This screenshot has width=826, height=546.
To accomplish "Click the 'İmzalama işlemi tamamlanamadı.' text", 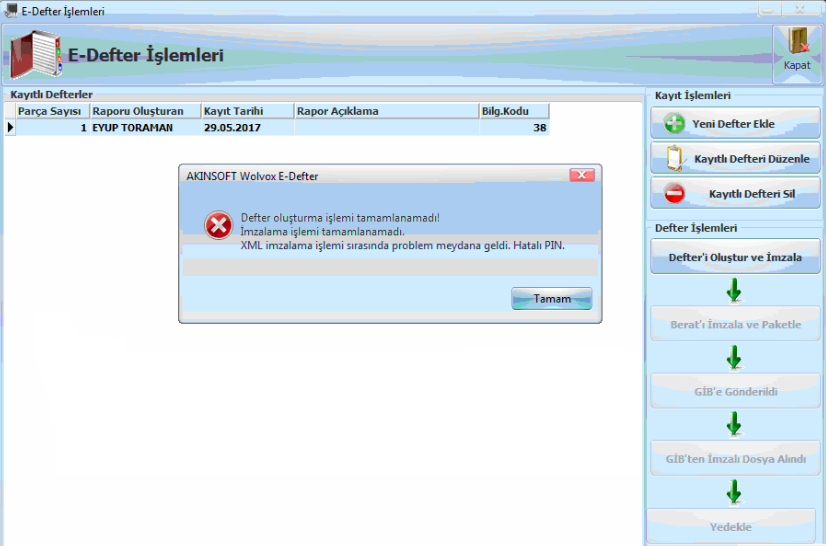I will click(x=322, y=231).
